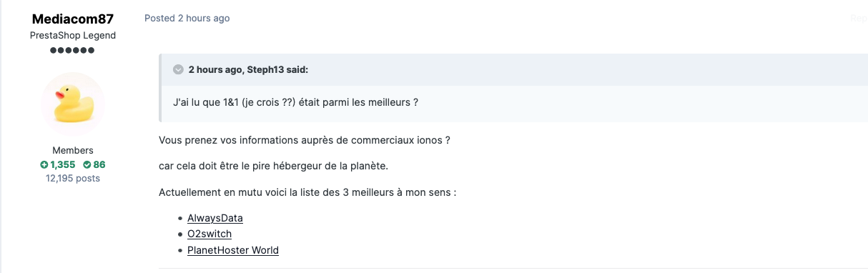Click the 'Posted 2 hours ago' timestamp
The height and width of the screenshot is (273, 868).
(187, 18)
